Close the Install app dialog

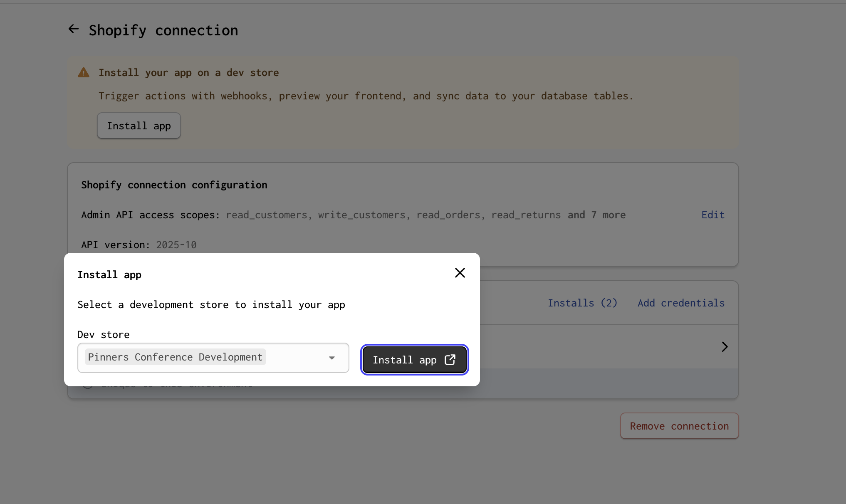pyautogui.click(x=460, y=273)
